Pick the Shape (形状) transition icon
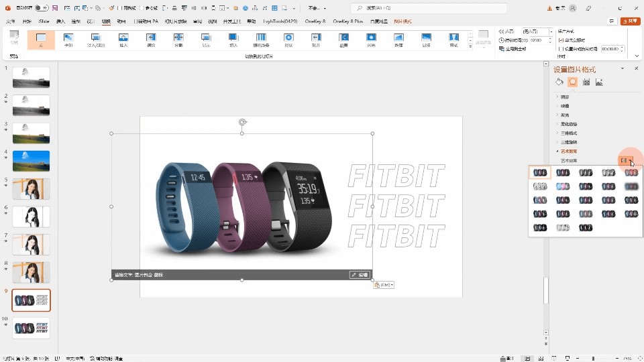The width and height of the screenshot is (644, 362). click(288, 40)
